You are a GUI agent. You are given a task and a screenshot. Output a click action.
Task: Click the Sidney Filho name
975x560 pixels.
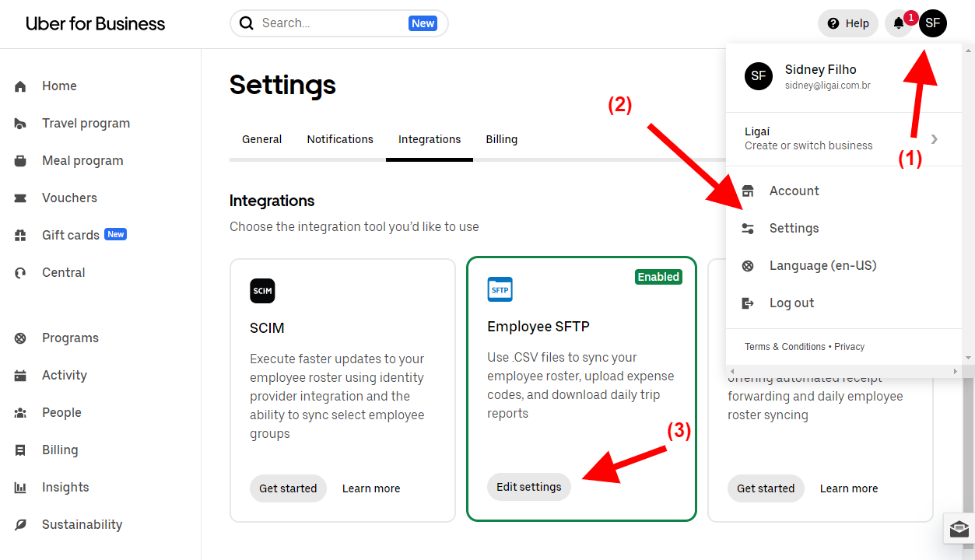click(x=820, y=70)
